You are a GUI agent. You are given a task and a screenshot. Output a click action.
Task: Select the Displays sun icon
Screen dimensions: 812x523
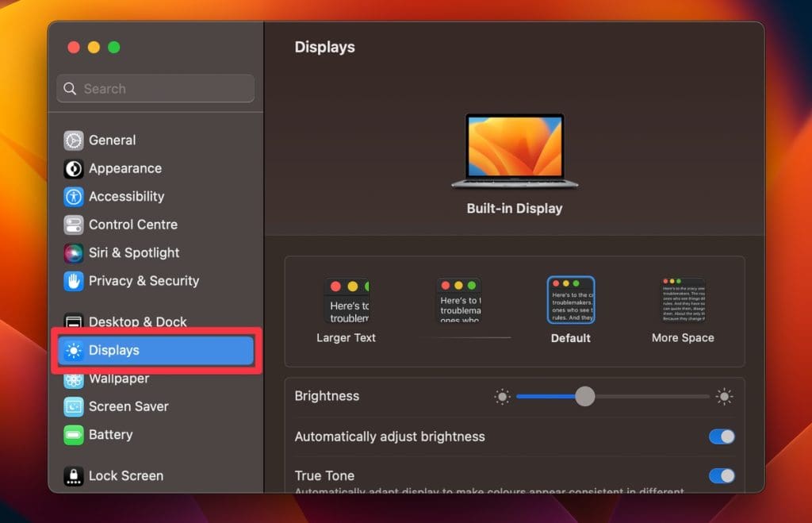pos(74,351)
